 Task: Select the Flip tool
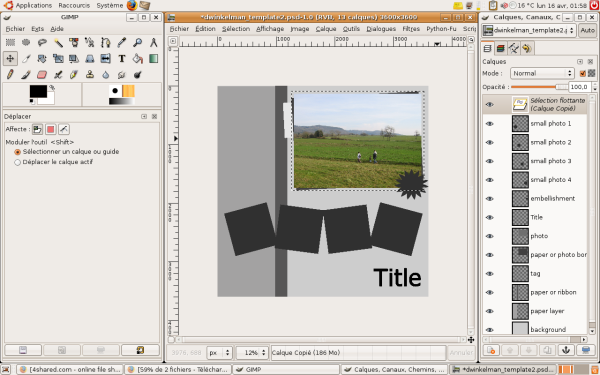(x=106, y=59)
